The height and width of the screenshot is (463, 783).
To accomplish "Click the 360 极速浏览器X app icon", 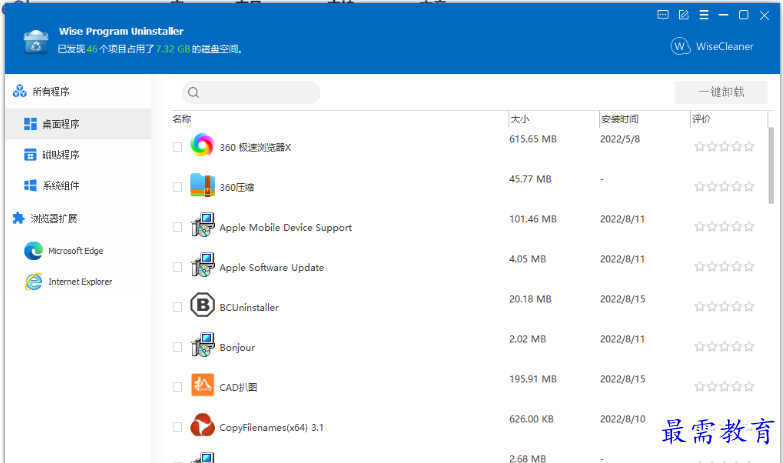I will coord(202,146).
